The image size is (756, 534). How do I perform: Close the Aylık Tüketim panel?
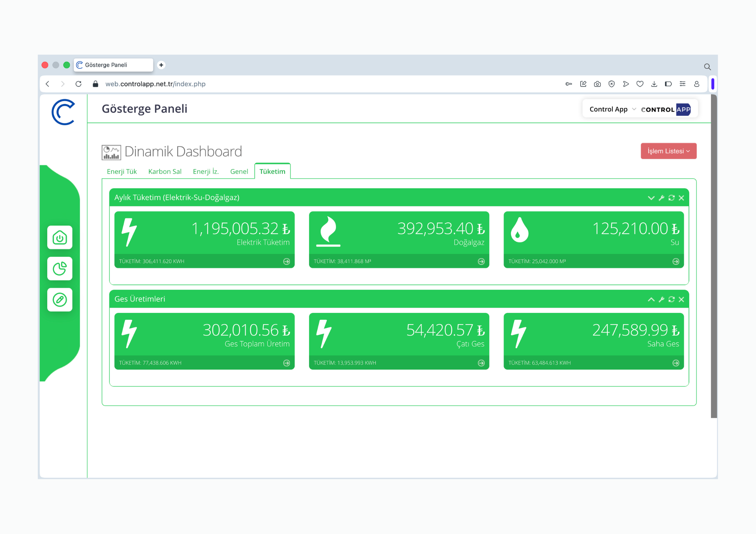681,198
